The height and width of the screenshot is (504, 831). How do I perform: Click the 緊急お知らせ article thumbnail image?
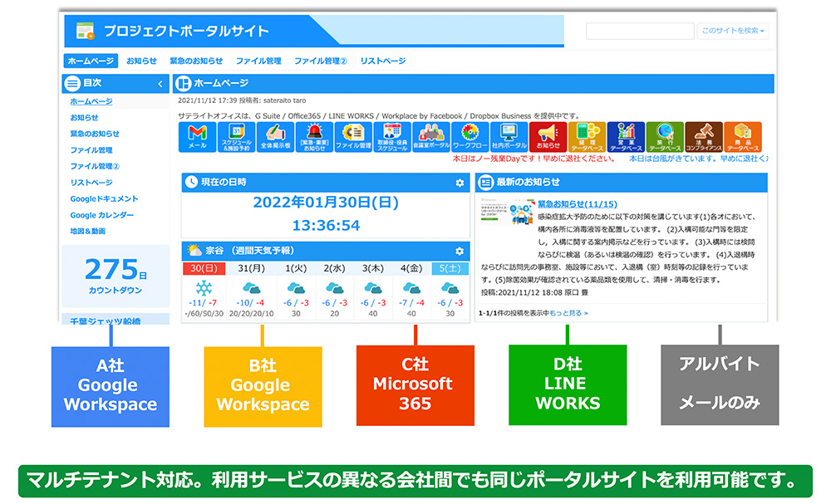507,212
